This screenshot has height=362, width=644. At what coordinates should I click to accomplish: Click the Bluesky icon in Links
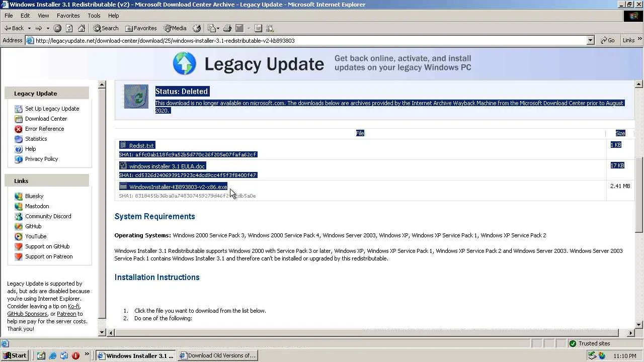pyautogui.click(x=19, y=196)
